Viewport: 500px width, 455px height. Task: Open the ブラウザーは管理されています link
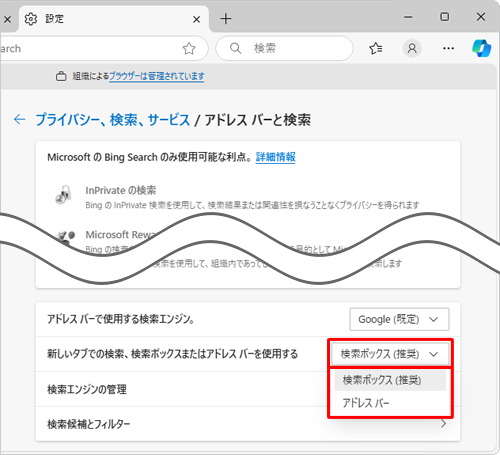(x=157, y=76)
